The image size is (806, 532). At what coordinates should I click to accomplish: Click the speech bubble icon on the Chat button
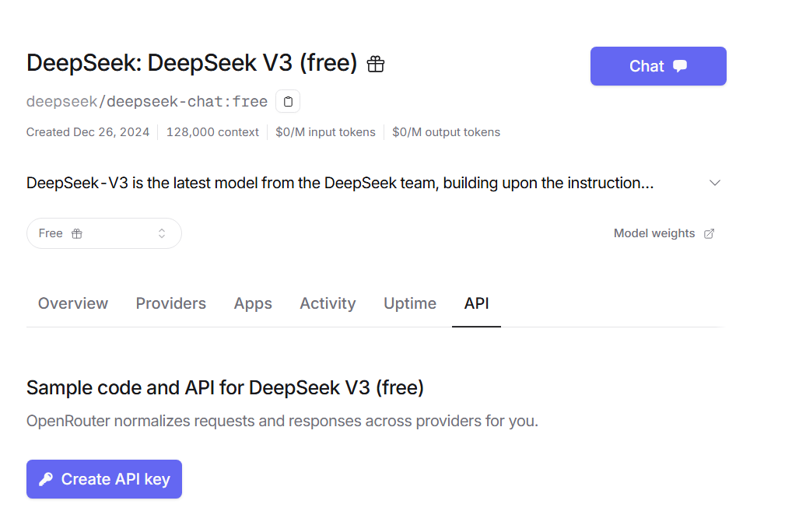680,66
